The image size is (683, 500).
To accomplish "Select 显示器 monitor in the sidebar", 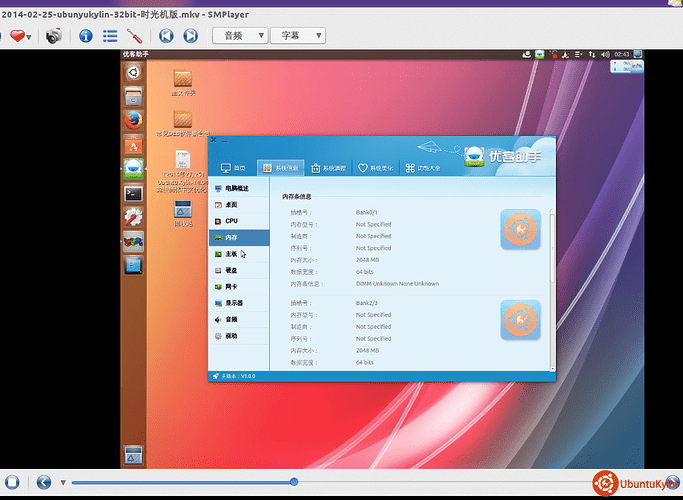I will (239, 303).
